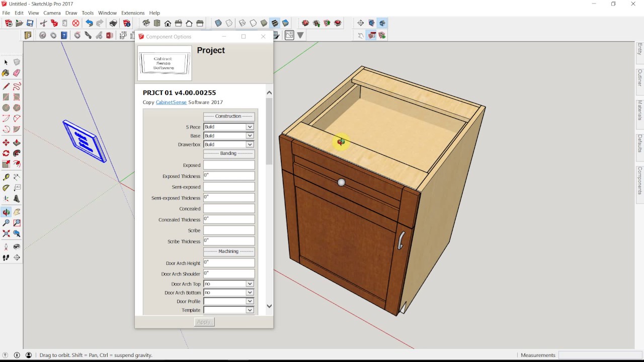Enable Wireframe face style
The height and width of the screenshot is (362, 644).
(x=242, y=23)
